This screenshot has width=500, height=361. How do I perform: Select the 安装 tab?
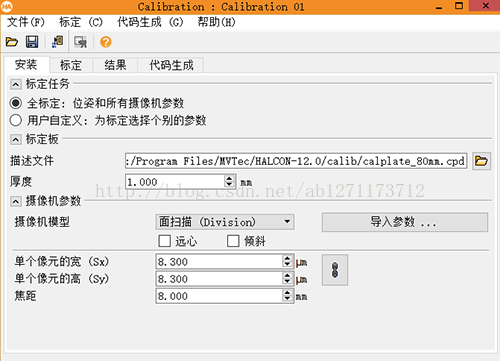[26, 64]
